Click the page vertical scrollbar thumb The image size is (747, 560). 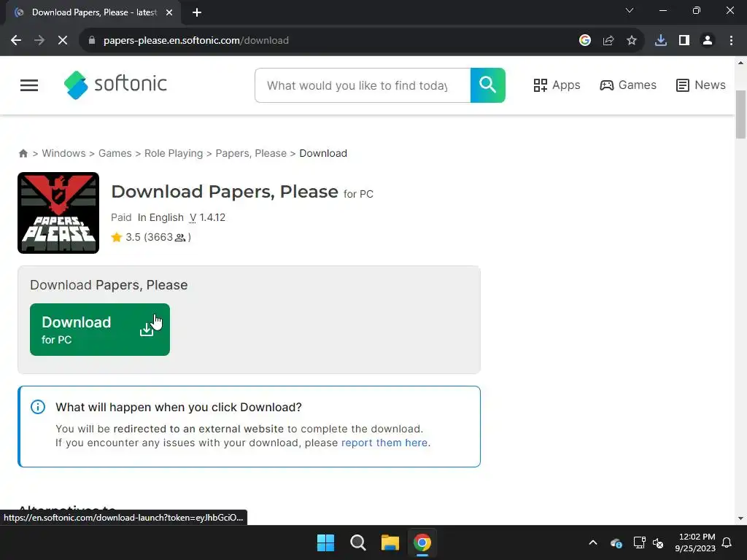[x=740, y=114]
